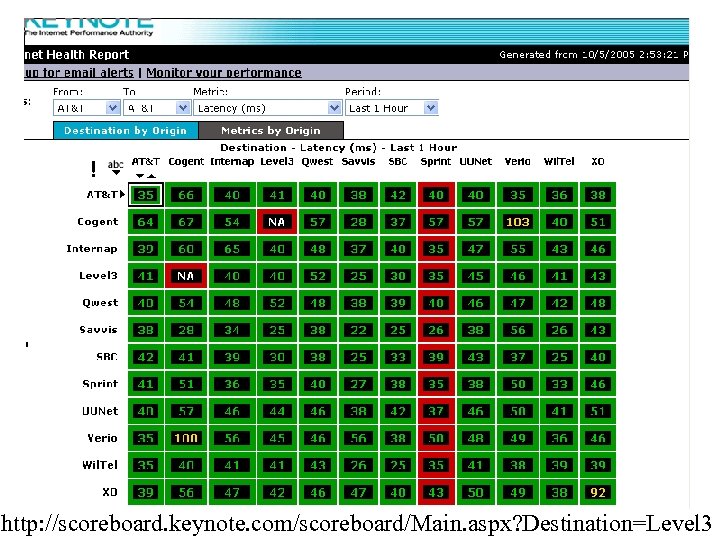The height and width of the screenshot is (540, 720).
Task: Click the 66 cell in AT&T row
Action: coord(186,195)
